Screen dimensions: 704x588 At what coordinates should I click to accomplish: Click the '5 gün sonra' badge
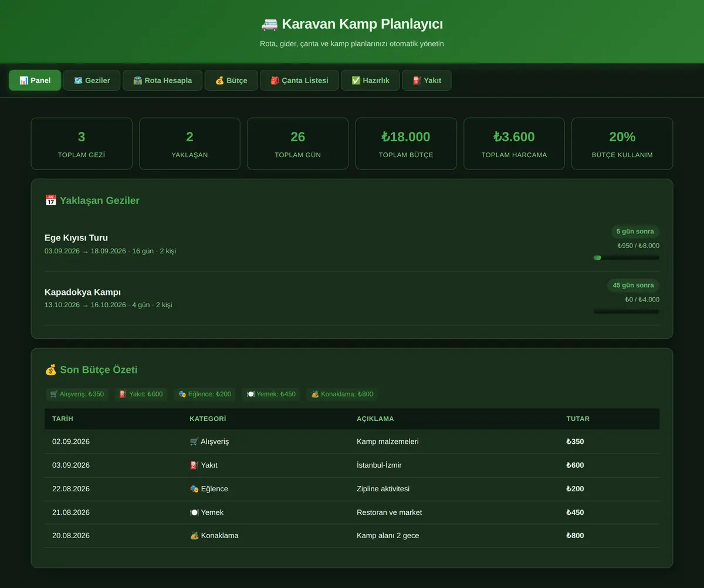click(x=635, y=232)
